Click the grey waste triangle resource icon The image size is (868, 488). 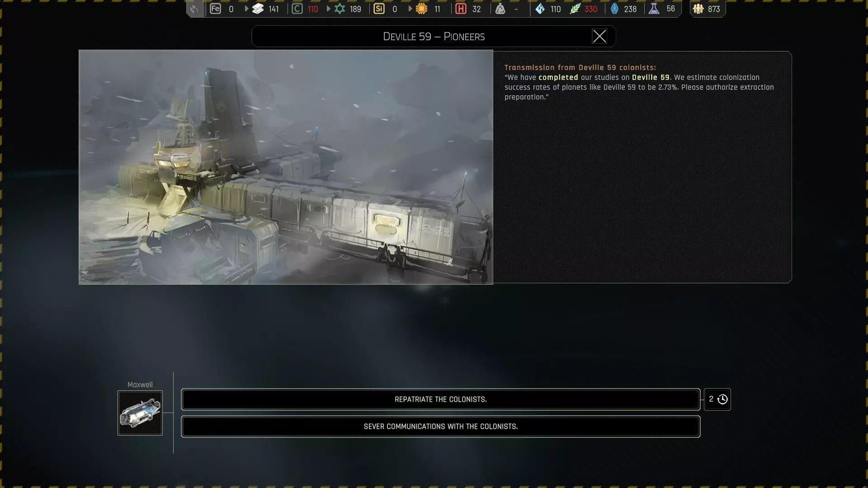[500, 9]
